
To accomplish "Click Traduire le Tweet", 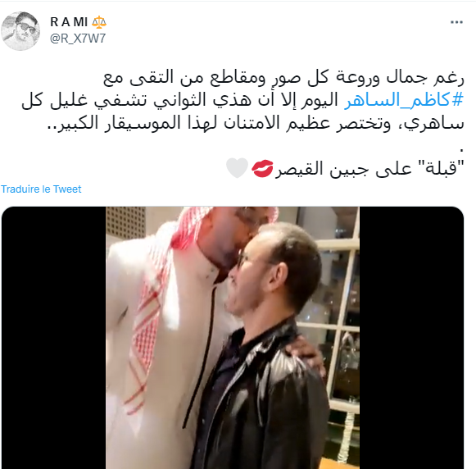I will pos(41,189).
